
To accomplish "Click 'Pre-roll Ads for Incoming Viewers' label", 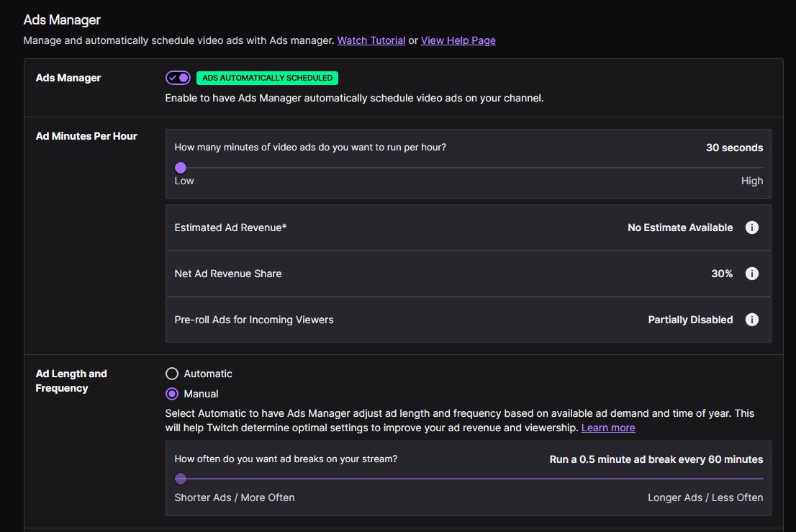I will tap(254, 320).
